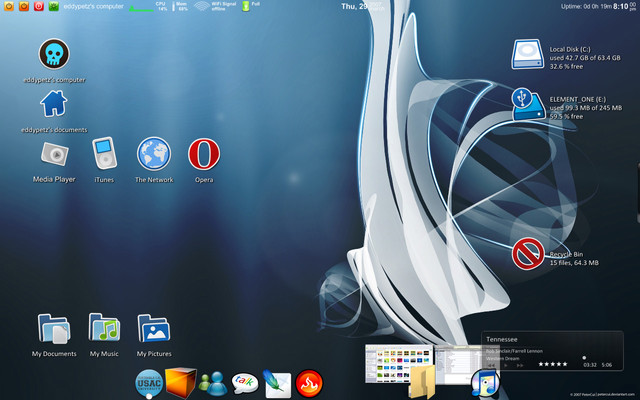Click the 8:10 clock in the top bar
Viewport: 640px width, 400px height.
click(x=620, y=6)
